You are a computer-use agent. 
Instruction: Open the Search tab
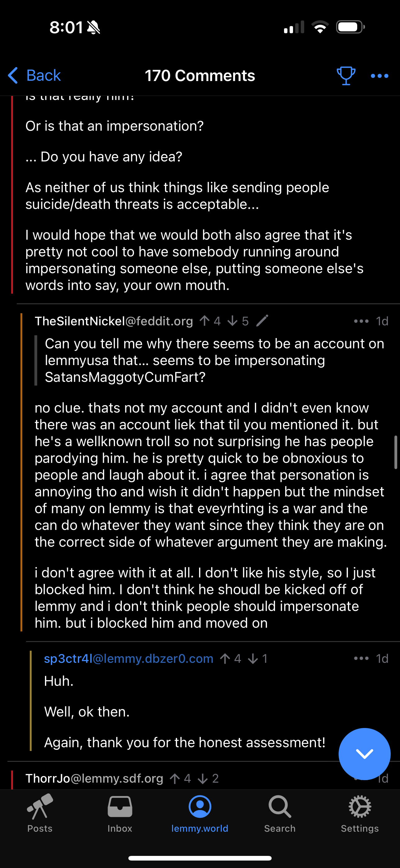click(280, 813)
